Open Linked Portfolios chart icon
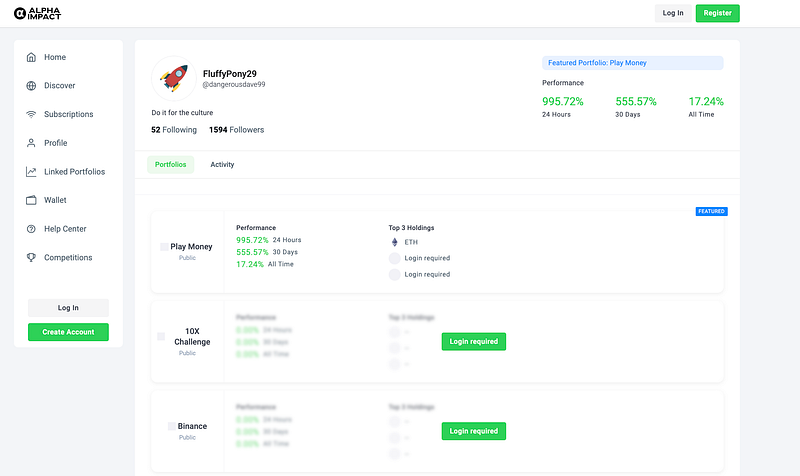Image resolution: width=800 pixels, height=476 pixels. point(31,172)
